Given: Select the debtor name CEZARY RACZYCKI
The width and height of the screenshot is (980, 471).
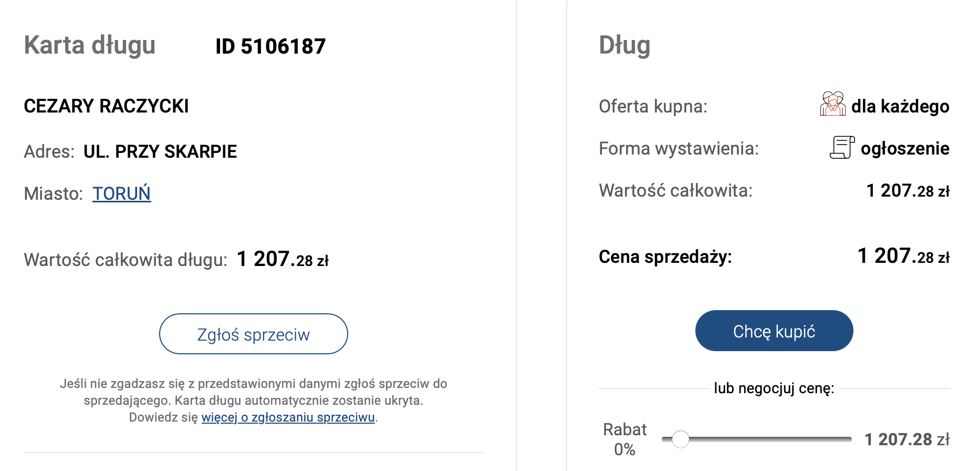Looking at the screenshot, I should (x=106, y=106).
